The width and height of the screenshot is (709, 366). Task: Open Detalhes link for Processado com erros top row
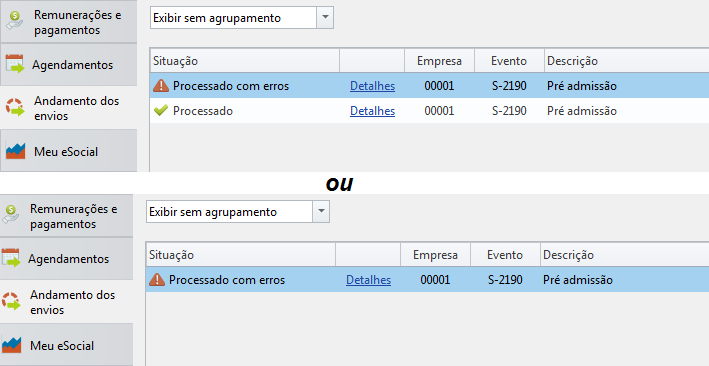[373, 86]
